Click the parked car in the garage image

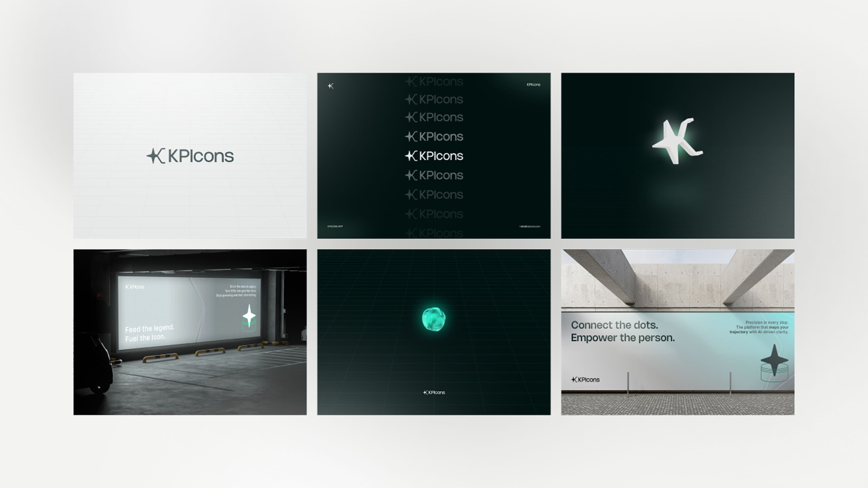coord(93,363)
